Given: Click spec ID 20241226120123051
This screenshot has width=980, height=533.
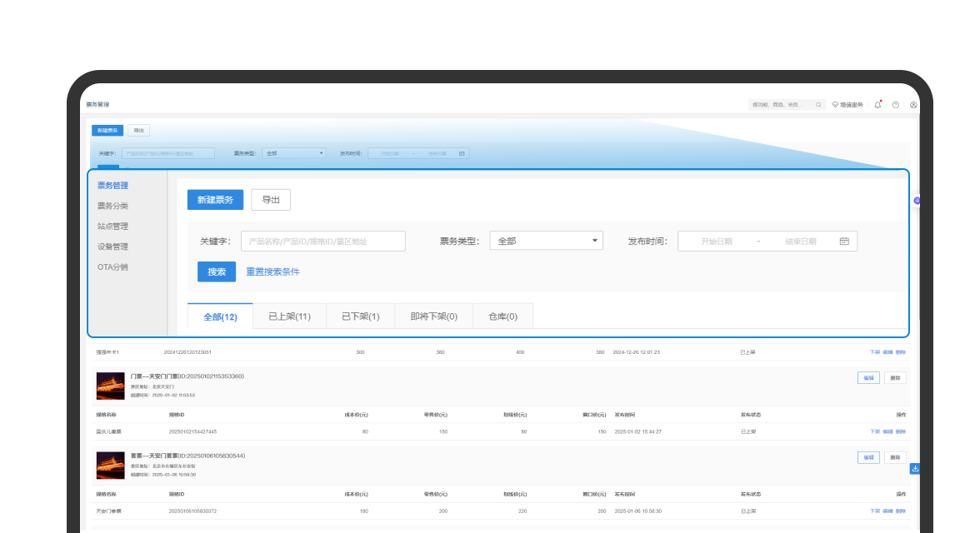Looking at the screenshot, I should [187, 352].
